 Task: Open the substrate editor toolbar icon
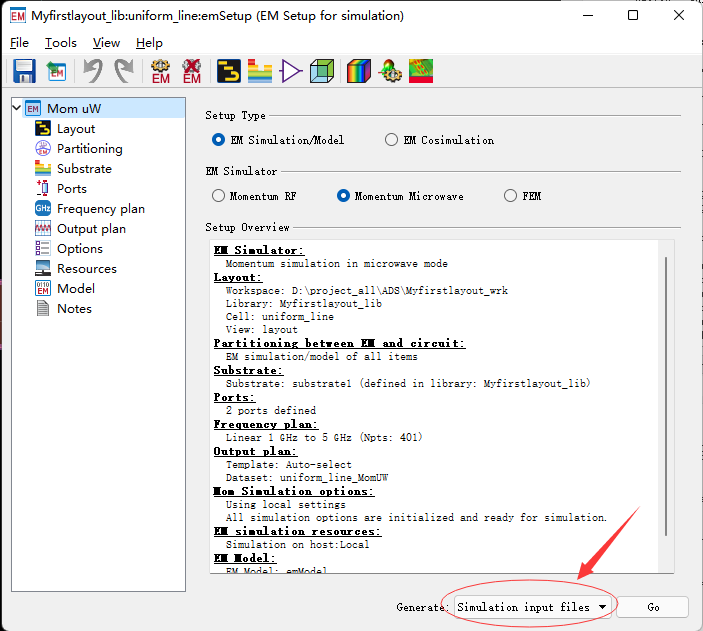click(x=260, y=71)
